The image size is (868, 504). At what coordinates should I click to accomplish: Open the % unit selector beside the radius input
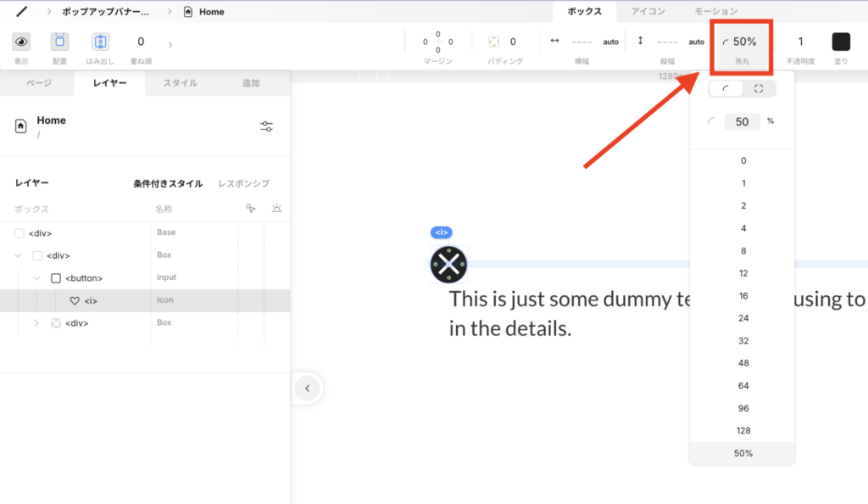tap(771, 121)
